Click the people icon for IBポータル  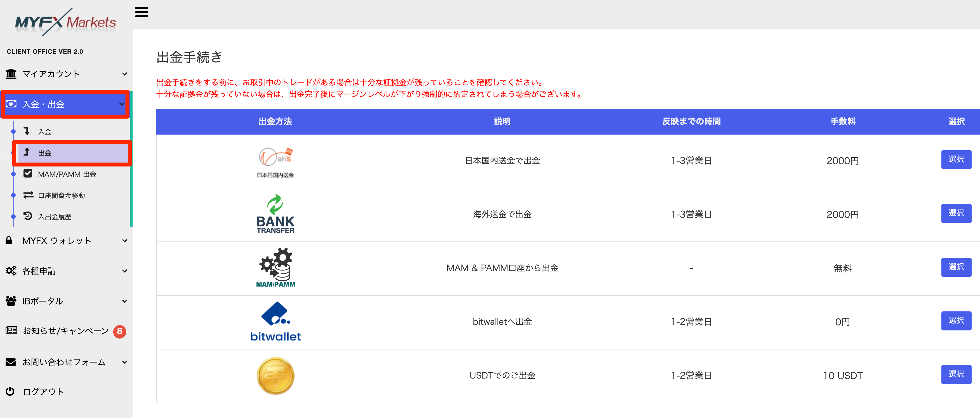point(11,300)
